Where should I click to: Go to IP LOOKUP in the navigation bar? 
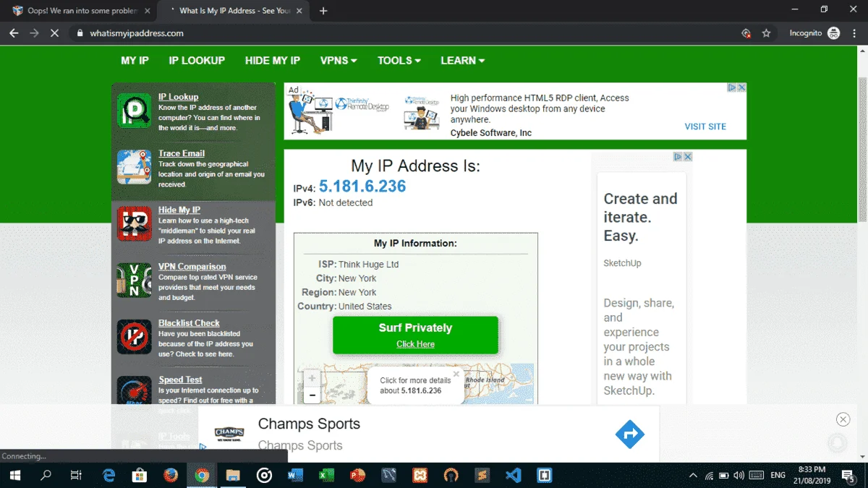[x=197, y=61]
